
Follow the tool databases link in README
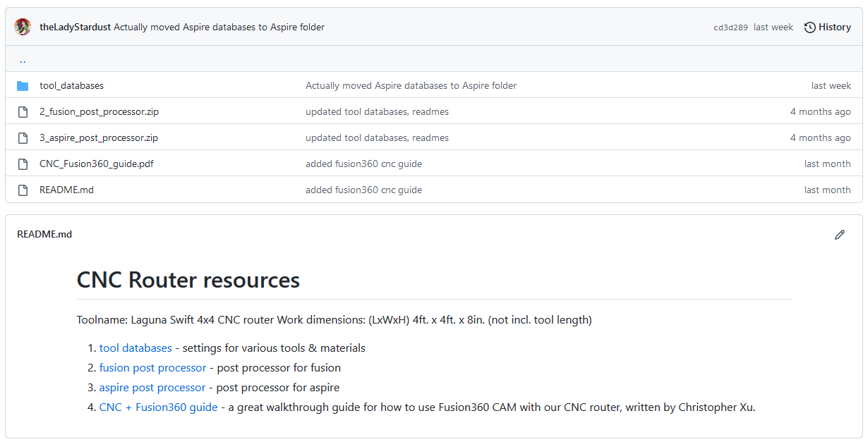(135, 348)
